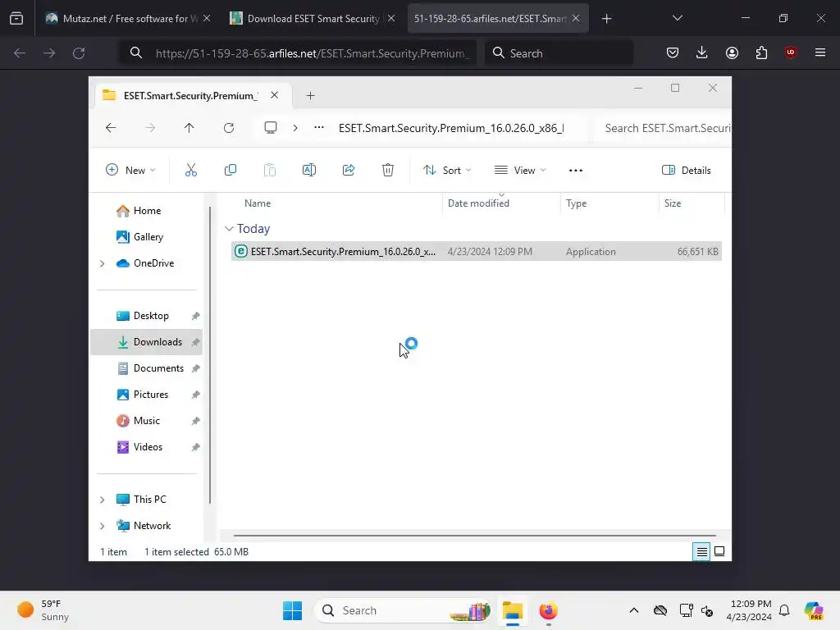Open the Documents quick access folder
The width and height of the screenshot is (840, 630).
(x=146, y=368)
